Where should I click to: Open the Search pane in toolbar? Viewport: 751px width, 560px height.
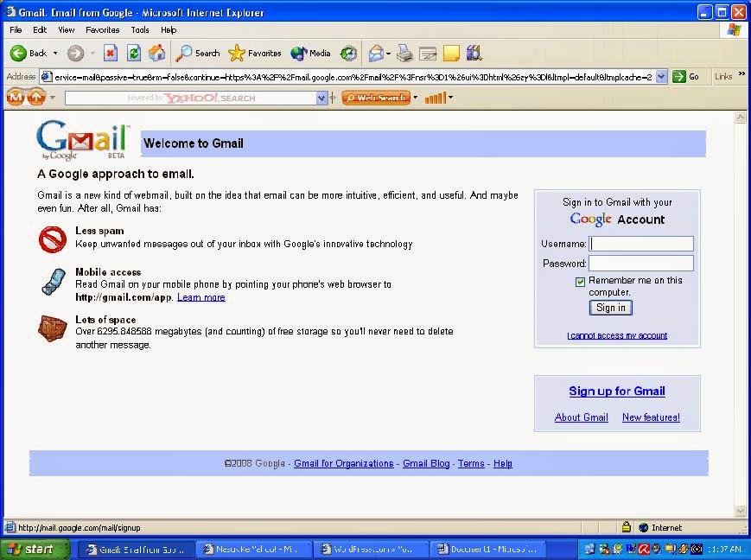pos(198,54)
